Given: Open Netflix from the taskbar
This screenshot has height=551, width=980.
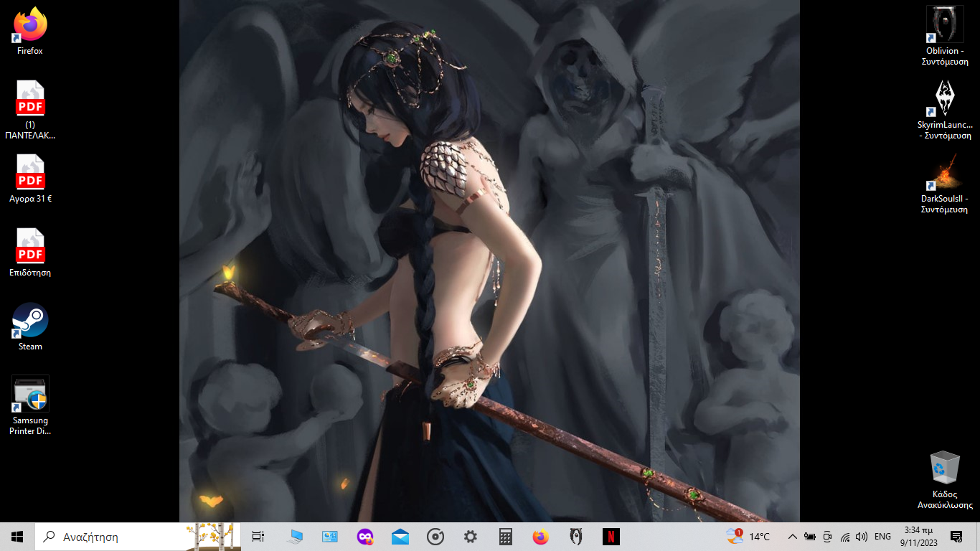Looking at the screenshot, I should coord(611,537).
